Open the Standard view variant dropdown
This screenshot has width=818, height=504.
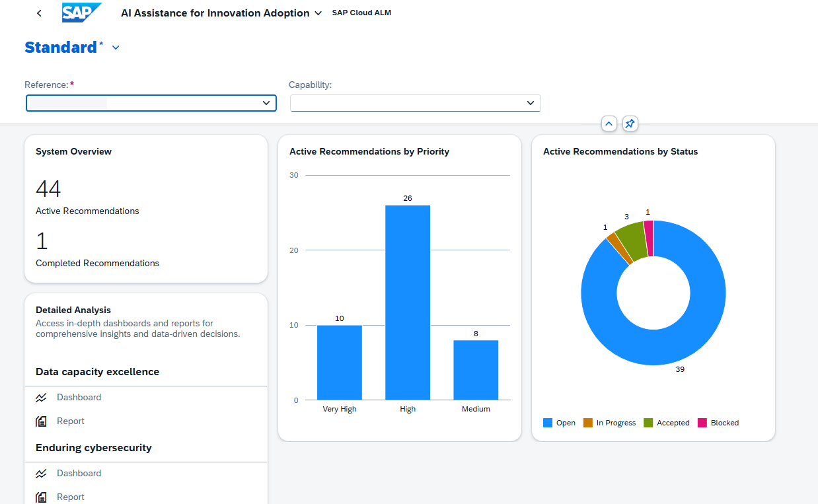(116, 48)
